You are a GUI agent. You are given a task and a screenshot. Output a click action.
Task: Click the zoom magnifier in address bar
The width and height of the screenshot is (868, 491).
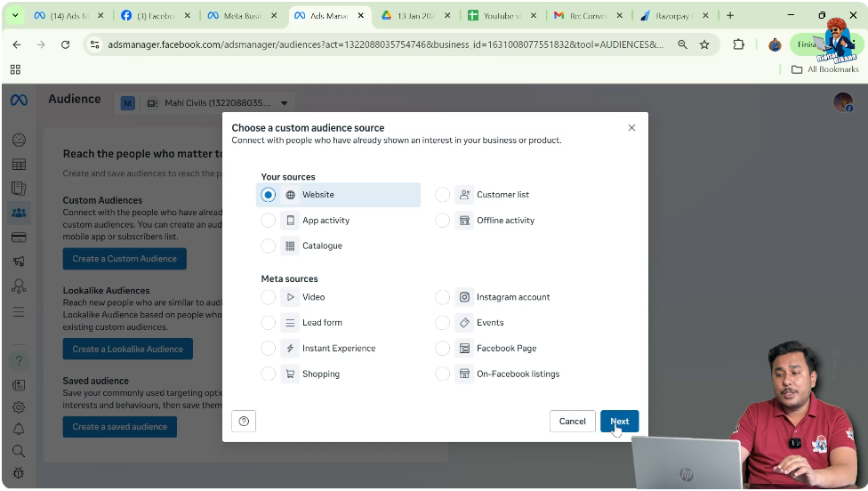(682, 44)
